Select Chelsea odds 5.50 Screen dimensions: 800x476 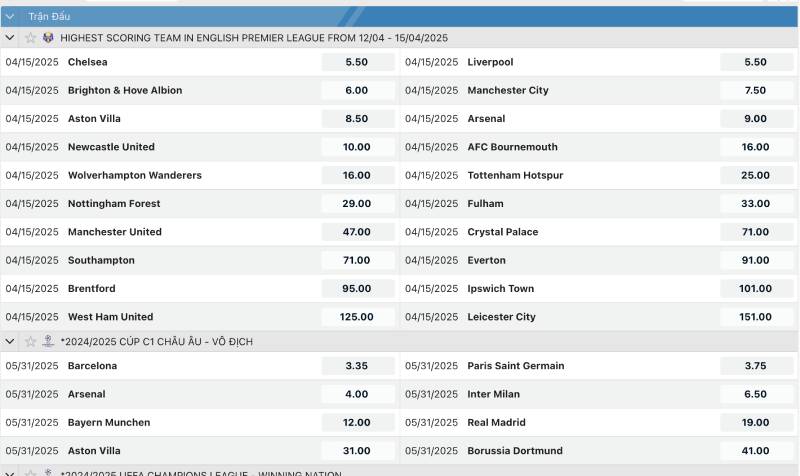[x=356, y=62]
